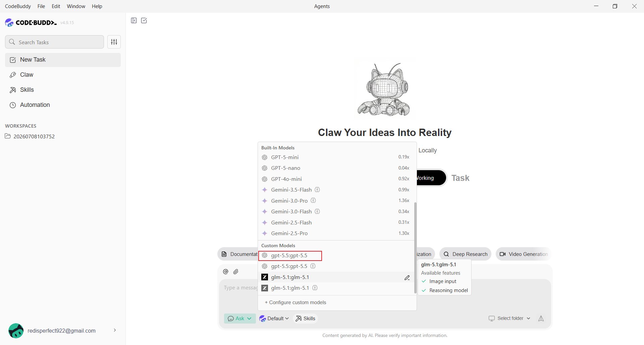The width and height of the screenshot is (644, 345).
Task: Open the File menu
Action: (x=41, y=6)
